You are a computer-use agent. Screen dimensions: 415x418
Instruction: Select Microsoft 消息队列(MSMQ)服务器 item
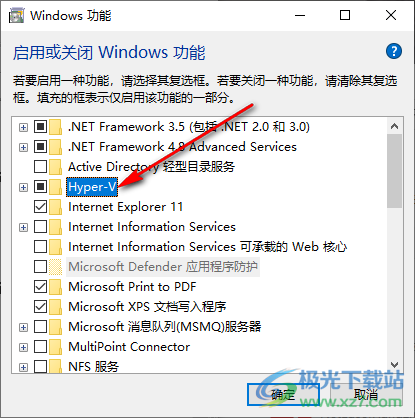click(165, 327)
